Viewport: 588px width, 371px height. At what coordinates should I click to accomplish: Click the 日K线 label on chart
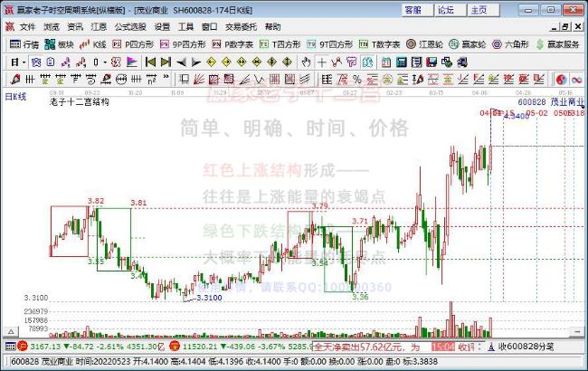(x=15, y=97)
